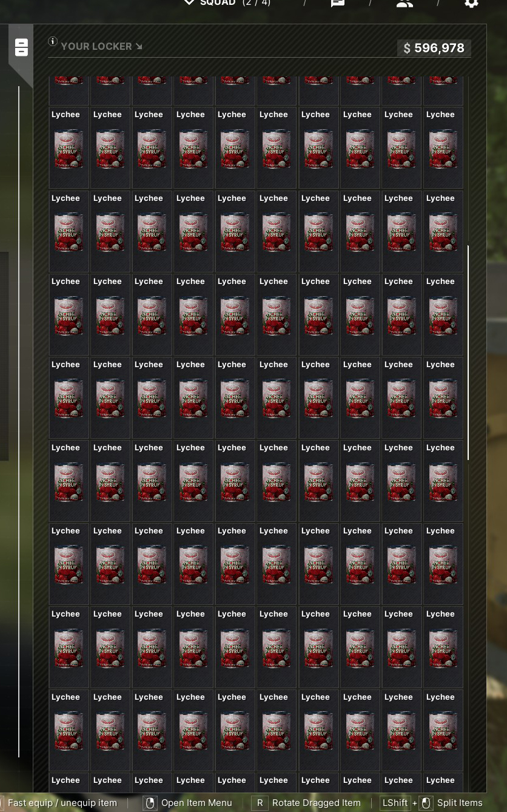This screenshot has width=507, height=812.
Task: Click the LShift key Split Items hint
Action: [432, 803]
